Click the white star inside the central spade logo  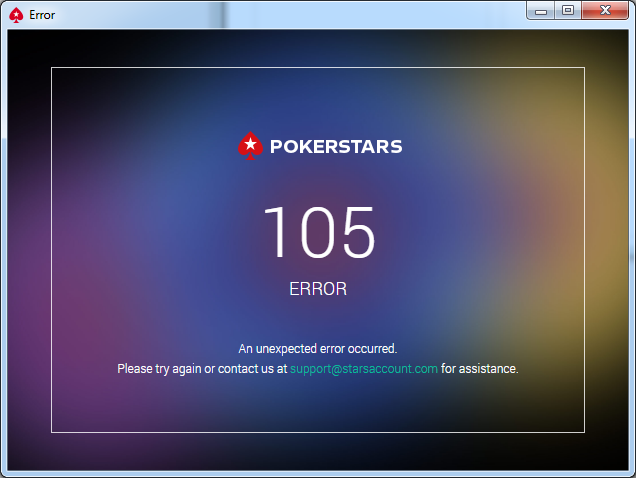click(251, 143)
